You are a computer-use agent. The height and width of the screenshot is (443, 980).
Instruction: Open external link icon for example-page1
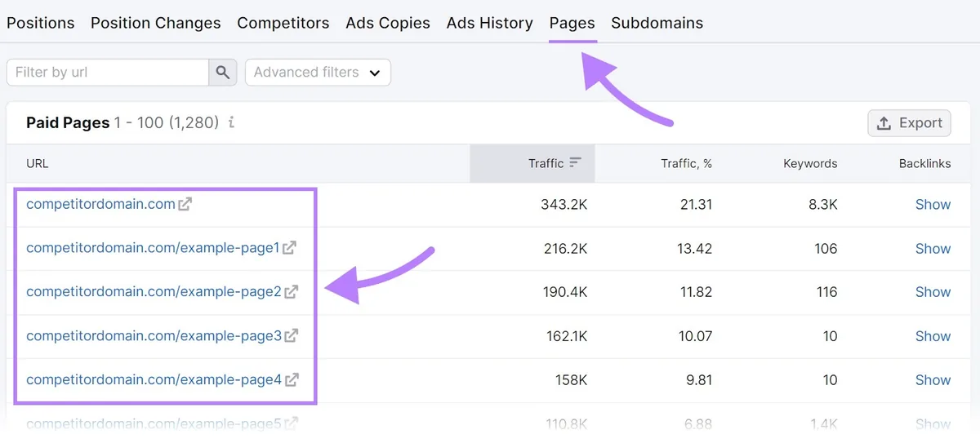[x=290, y=248]
